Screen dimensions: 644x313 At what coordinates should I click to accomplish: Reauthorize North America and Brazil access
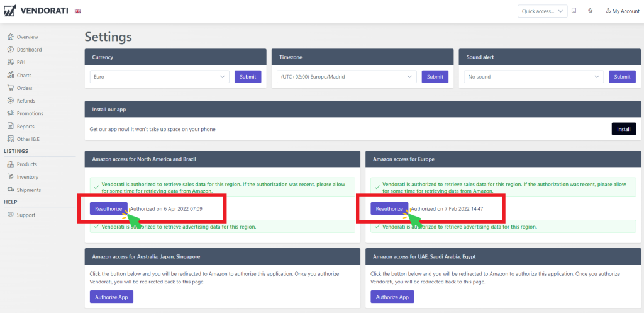108,208
